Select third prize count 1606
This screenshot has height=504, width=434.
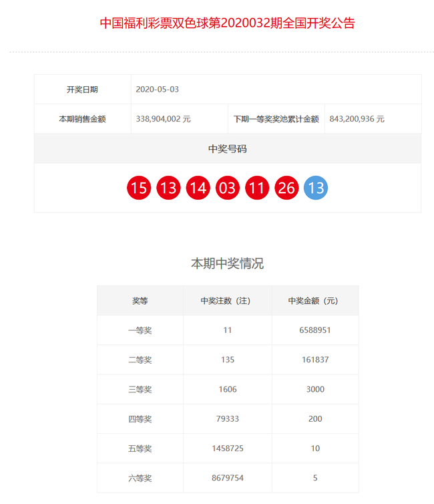(228, 389)
